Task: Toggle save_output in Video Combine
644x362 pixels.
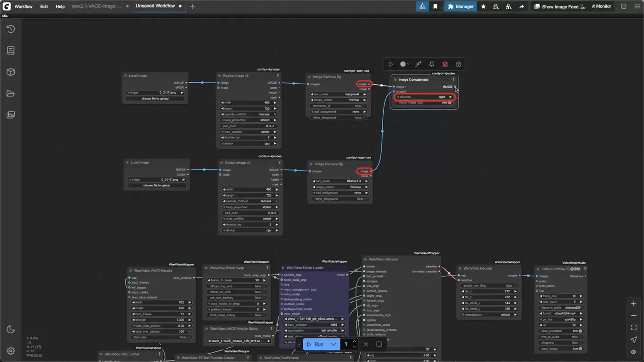Action: click(x=561, y=349)
